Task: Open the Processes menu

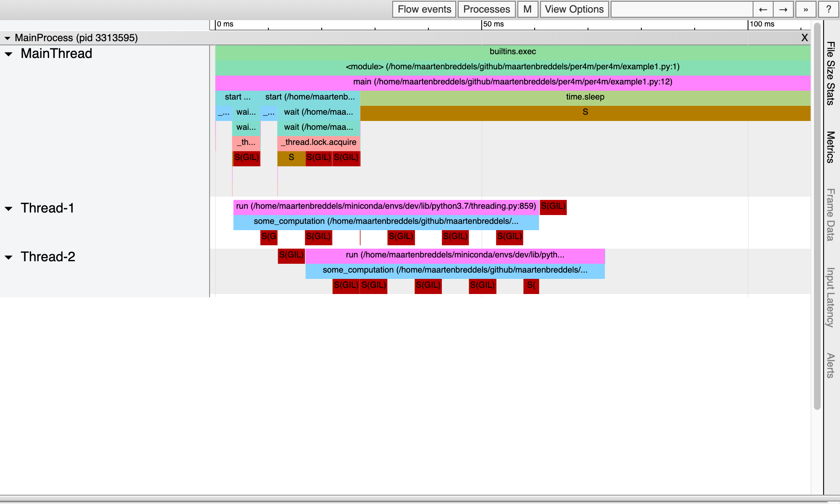Action: click(486, 9)
